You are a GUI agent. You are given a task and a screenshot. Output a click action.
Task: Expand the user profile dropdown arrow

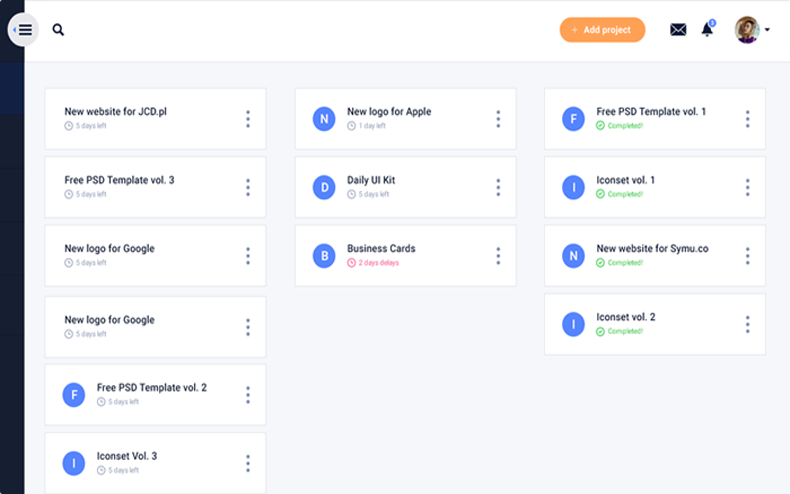[x=767, y=30]
